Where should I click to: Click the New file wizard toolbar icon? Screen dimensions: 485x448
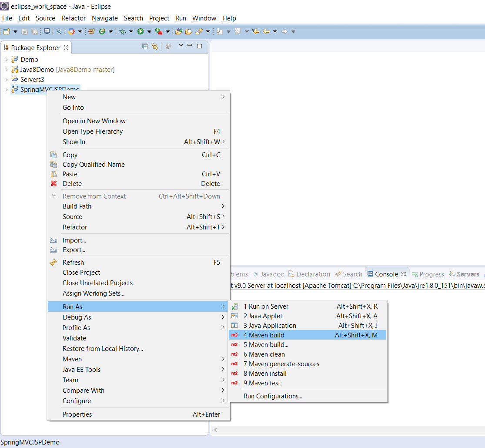click(x=7, y=31)
